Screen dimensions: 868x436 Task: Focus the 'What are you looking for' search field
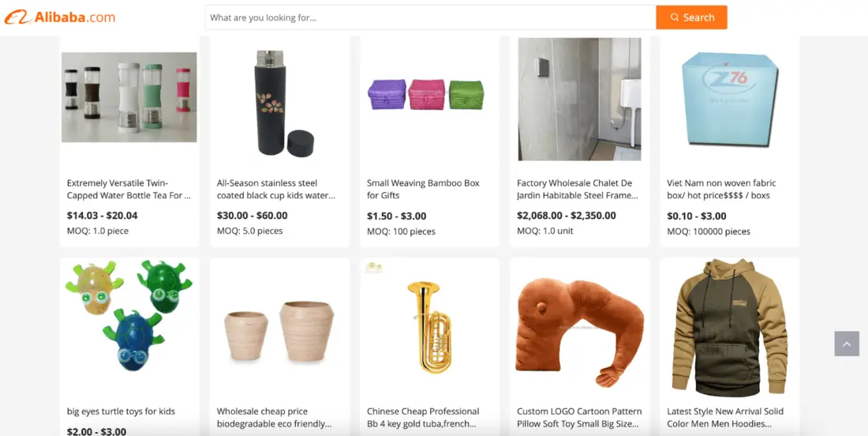tap(430, 17)
